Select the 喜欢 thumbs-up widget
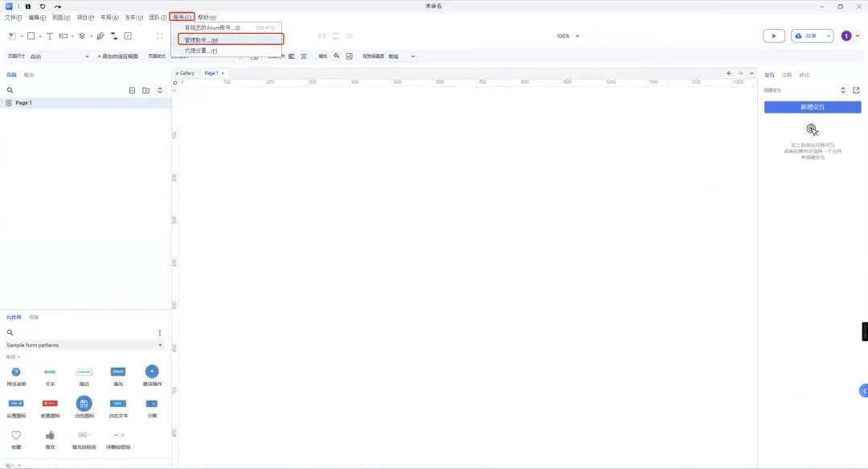This screenshot has height=469, width=868. point(50,435)
